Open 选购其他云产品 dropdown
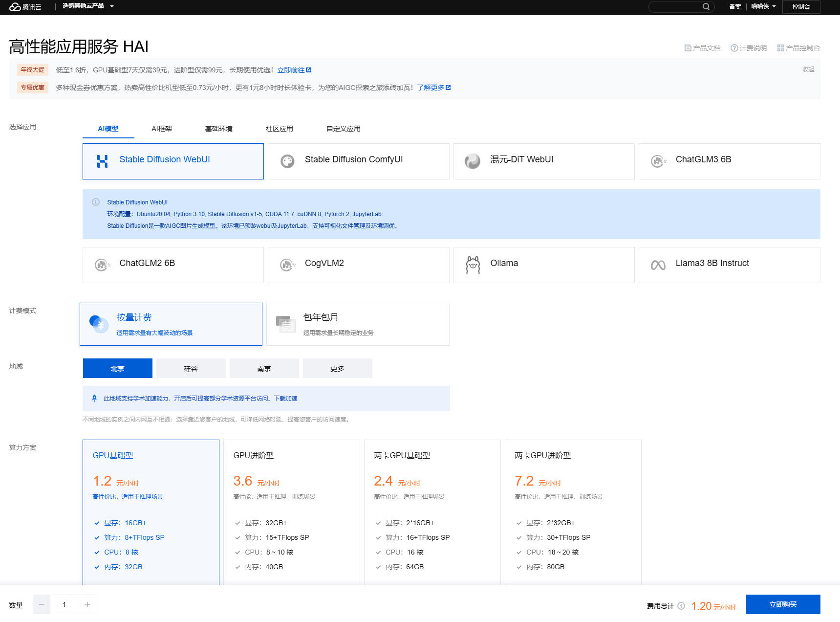This screenshot has width=840, height=622. pos(88,6)
